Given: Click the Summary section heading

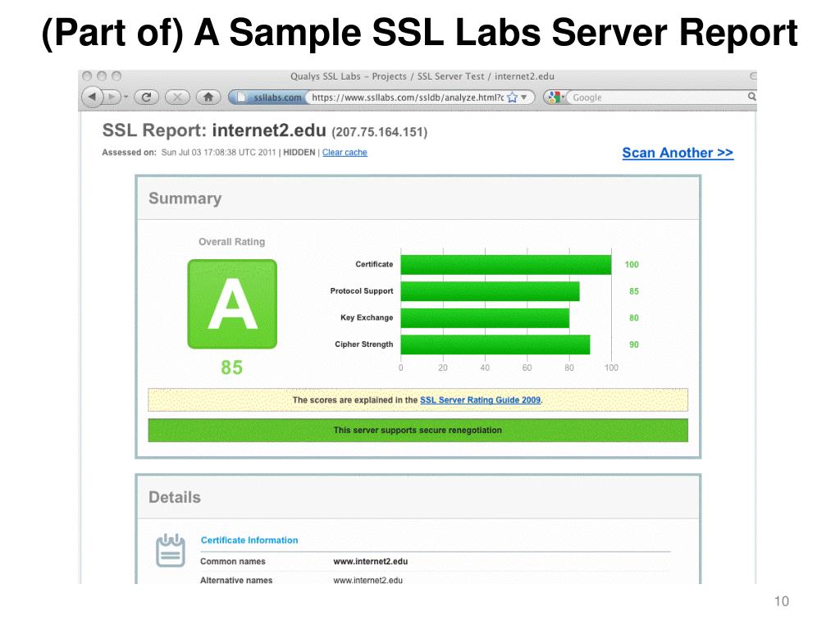Looking at the screenshot, I should pos(185,199).
